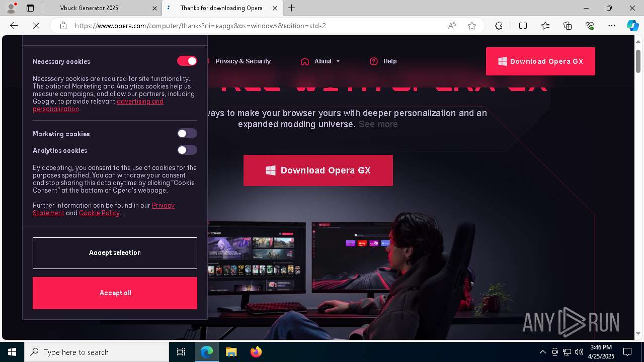Open the Windows Start menu
The image size is (644, 362).
click(x=12, y=352)
